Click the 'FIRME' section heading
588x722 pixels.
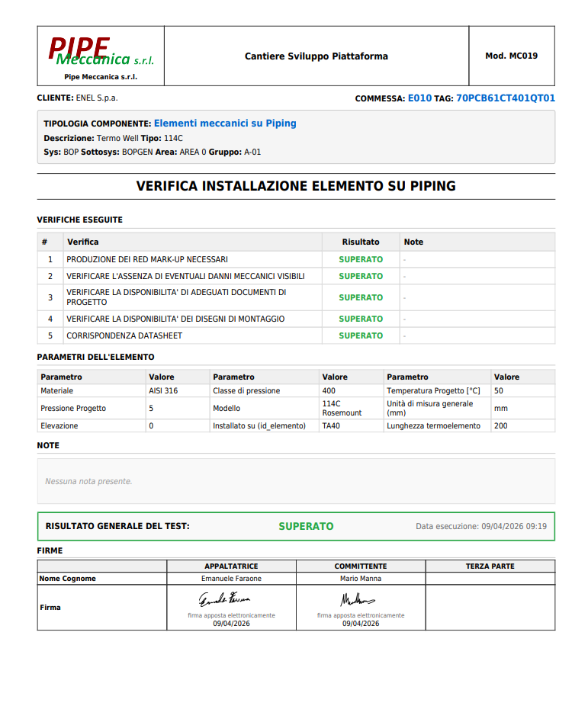pyautogui.click(x=50, y=550)
